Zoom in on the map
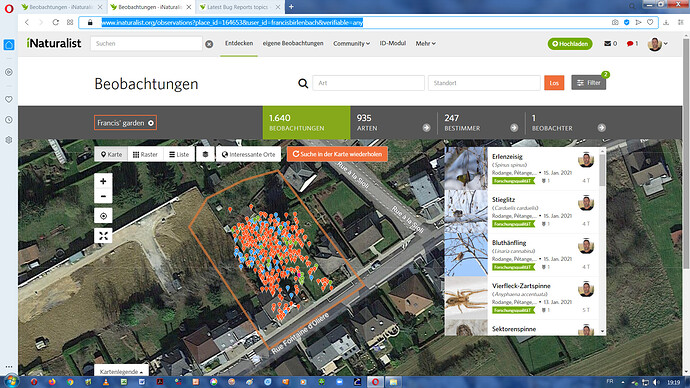The height and width of the screenshot is (388, 690). pyautogui.click(x=103, y=181)
